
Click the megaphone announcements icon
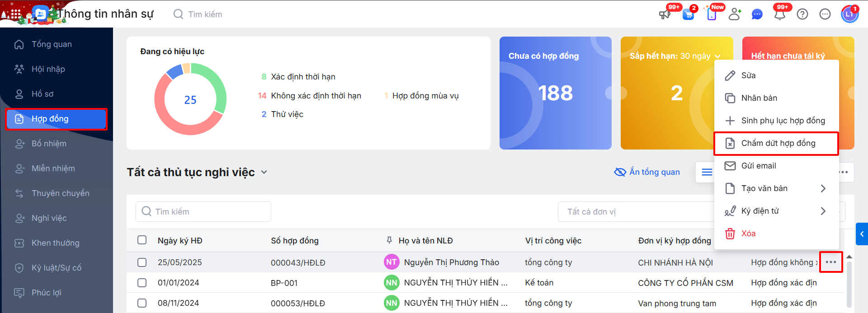664,14
